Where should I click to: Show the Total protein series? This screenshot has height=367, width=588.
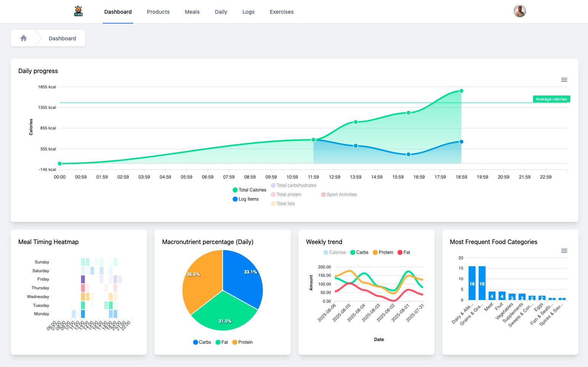pyautogui.click(x=286, y=195)
